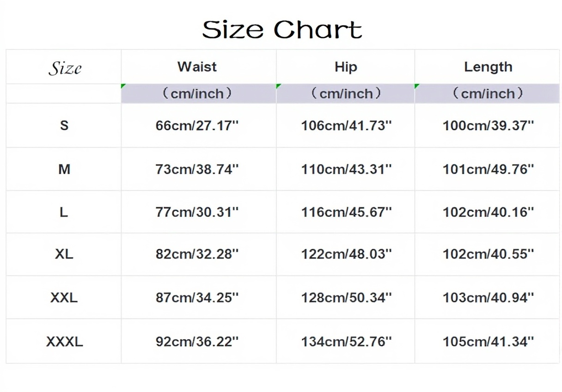Select the 134cm/52.76" hip cell
This screenshot has height=392, width=562.
[x=346, y=342]
